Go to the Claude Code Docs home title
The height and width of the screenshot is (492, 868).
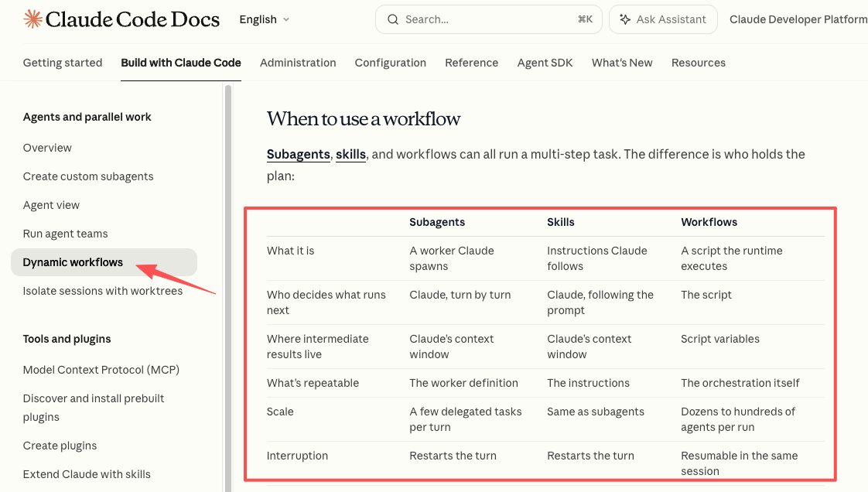point(132,19)
